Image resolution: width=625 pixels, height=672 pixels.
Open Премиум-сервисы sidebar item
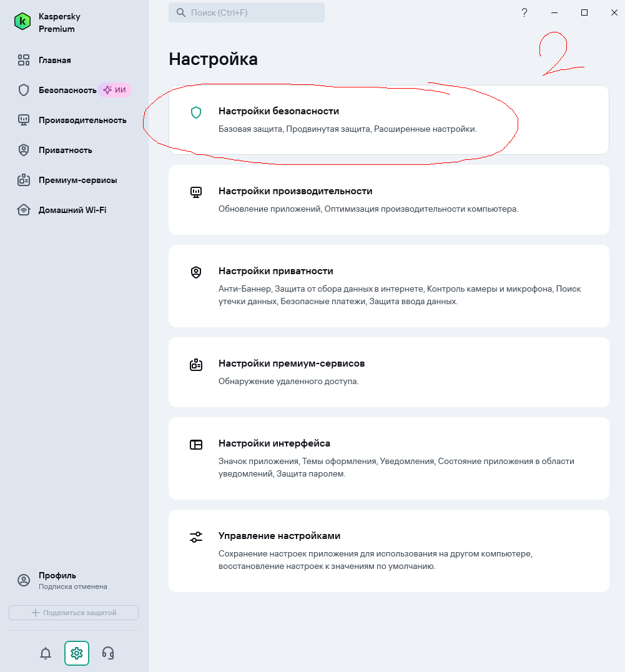(77, 180)
